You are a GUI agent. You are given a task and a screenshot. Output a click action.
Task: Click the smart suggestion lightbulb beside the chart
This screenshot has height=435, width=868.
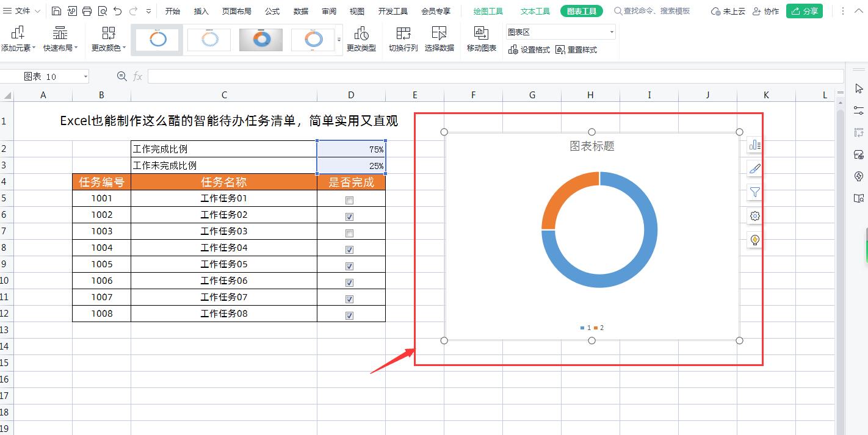click(754, 240)
